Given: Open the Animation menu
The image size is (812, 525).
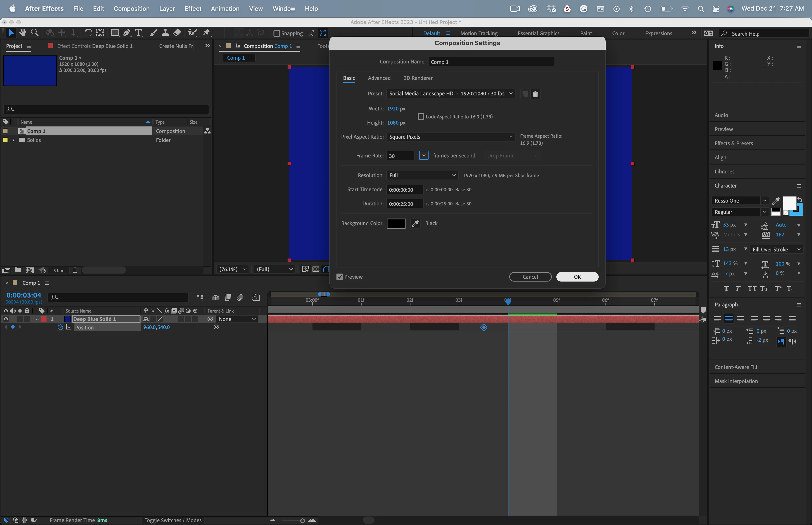Looking at the screenshot, I should 225,8.
